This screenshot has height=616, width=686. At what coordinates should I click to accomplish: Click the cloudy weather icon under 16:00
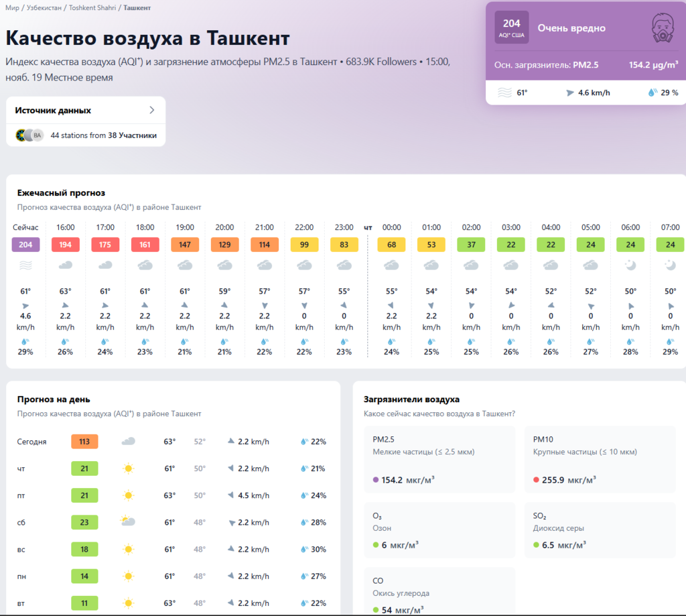coord(65,265)
